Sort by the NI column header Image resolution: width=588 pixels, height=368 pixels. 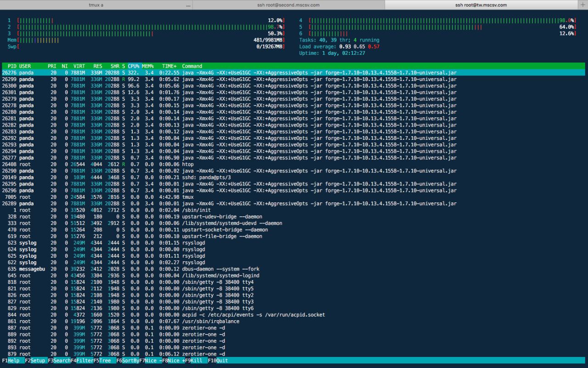click(x=64, y=66)
